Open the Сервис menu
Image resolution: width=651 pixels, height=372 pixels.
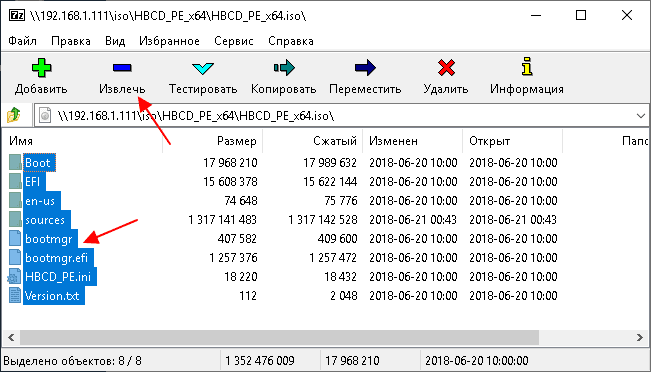(x=234, y=41)
